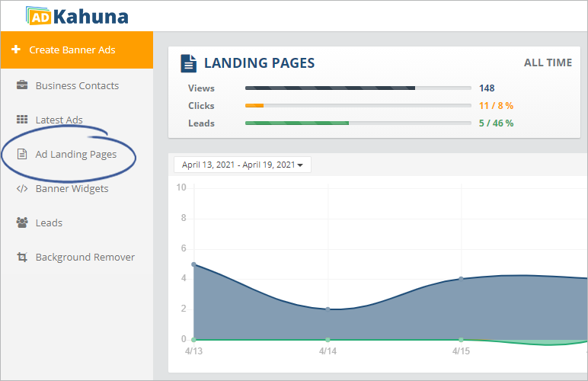The image size is (588, 381).
Task: Open the Business Contacts menu item
Action: (77, 85)
